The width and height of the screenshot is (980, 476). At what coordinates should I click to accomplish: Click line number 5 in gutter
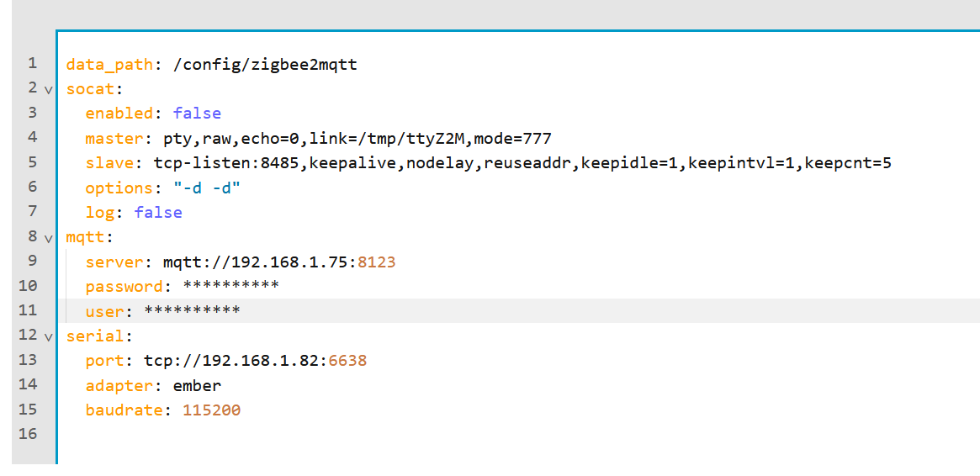coord(32,162)
